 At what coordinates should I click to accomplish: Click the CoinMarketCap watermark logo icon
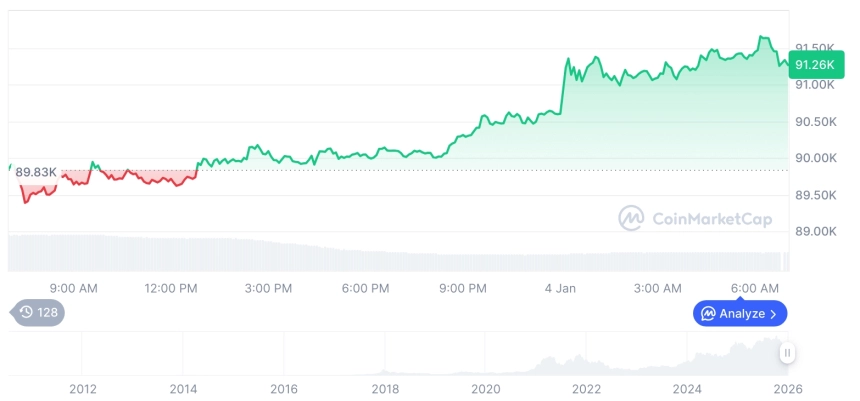click(631, 218)
